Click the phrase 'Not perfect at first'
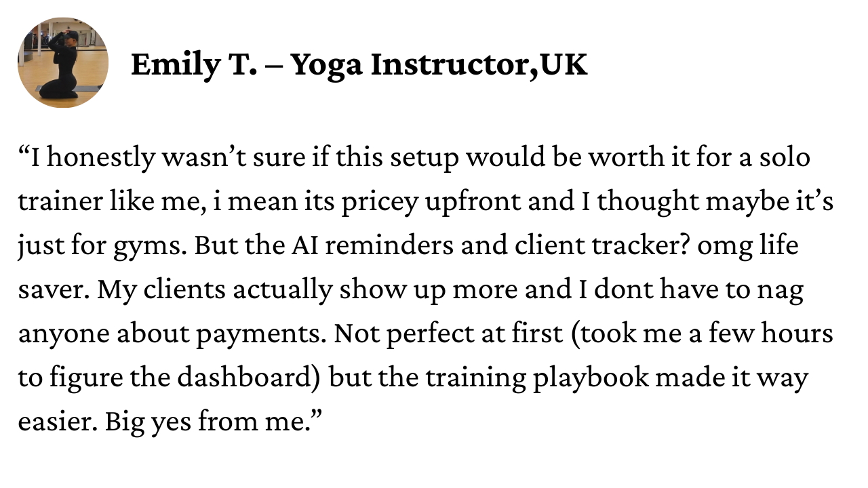This screenshot has height=488, width=868. [450, 335]
